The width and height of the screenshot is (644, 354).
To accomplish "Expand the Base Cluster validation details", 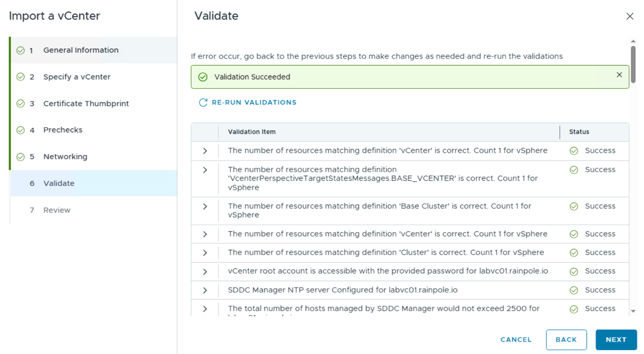I will (x=205, y=206).
